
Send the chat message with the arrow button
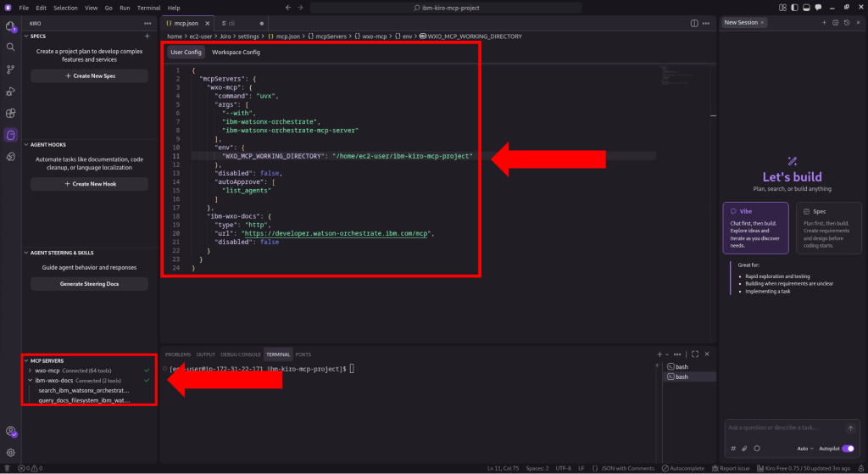click(x=850, y=428)
